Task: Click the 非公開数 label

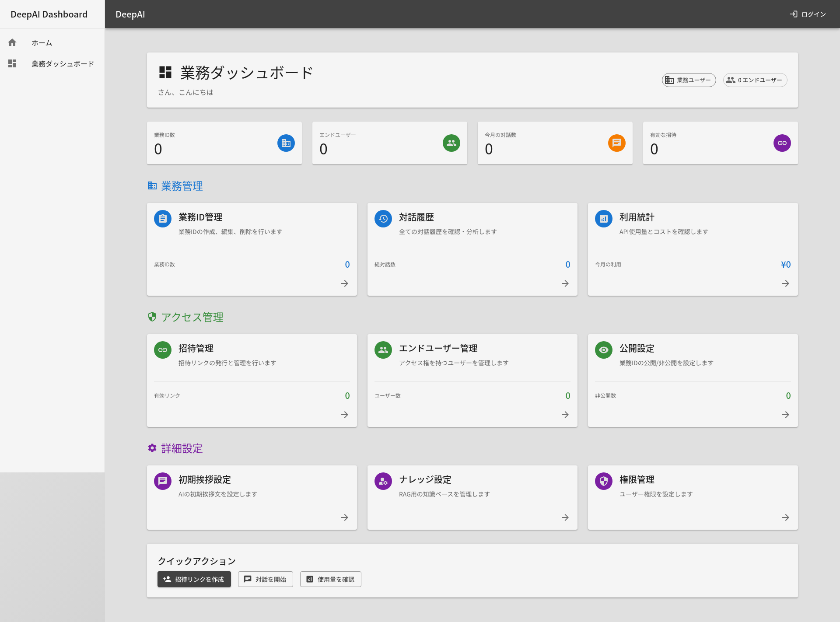Action: click(605, 396)
